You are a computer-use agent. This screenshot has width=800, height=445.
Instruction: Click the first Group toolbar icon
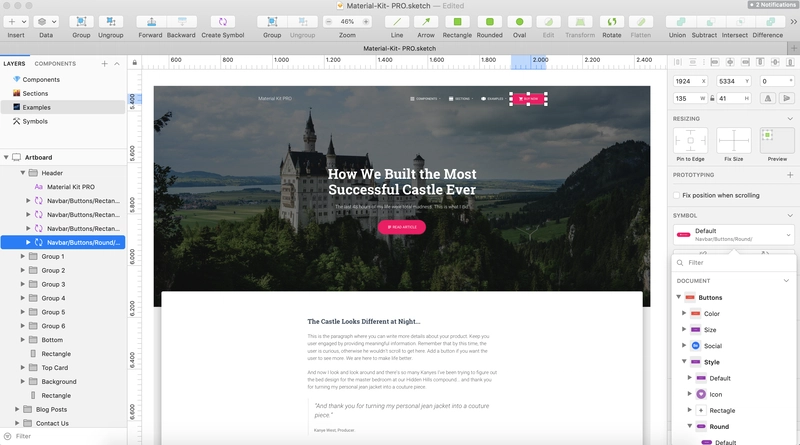point(81,21)
